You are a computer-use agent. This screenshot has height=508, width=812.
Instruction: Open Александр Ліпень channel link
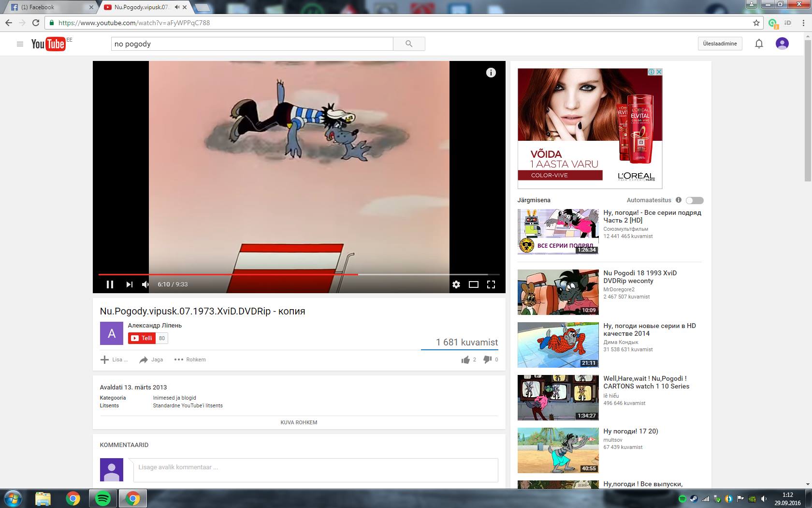[x=155, y=326]
